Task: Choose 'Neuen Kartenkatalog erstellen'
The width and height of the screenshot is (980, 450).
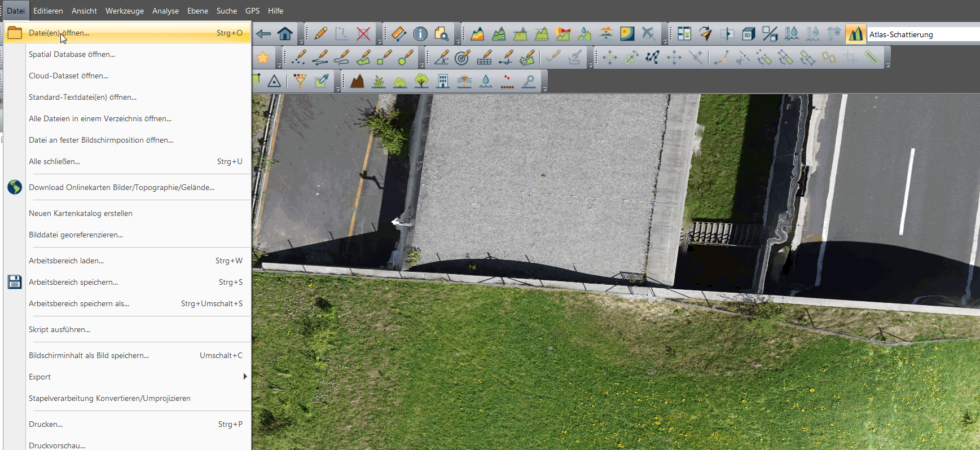Action: tap(128, 213)
